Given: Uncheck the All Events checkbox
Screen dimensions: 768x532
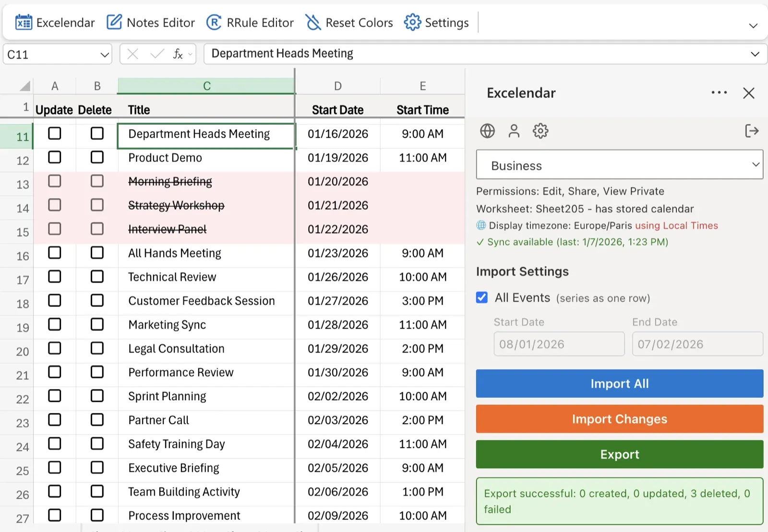Looking at the screenshot, I should point(482,297).
